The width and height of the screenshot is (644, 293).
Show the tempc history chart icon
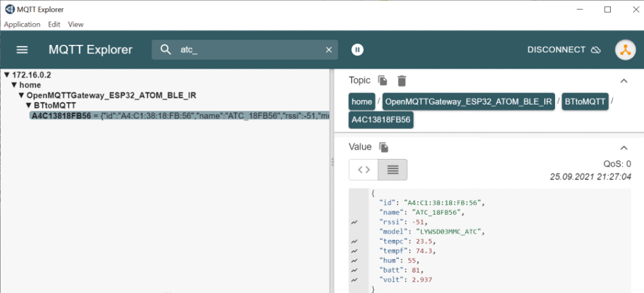point(355,241)
